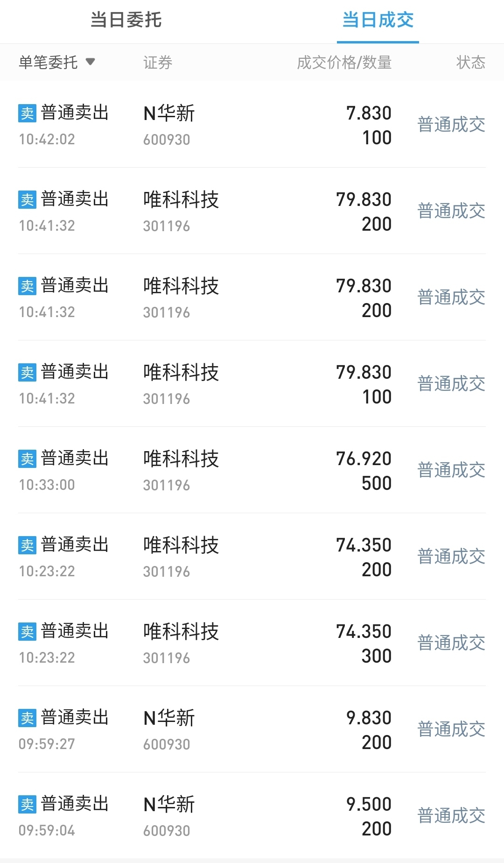
Task: Tap the sell badge on 79.830 100 trade
Action: click(27, 372)
